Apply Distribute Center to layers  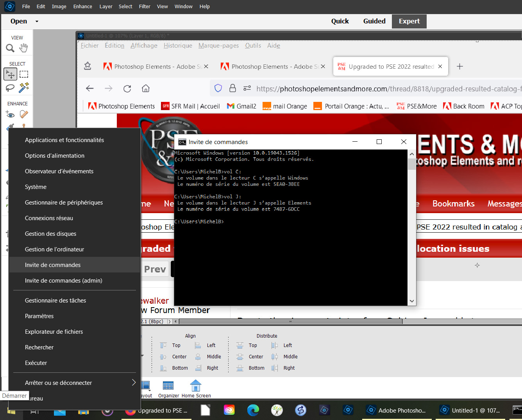[x=250, y=357]
